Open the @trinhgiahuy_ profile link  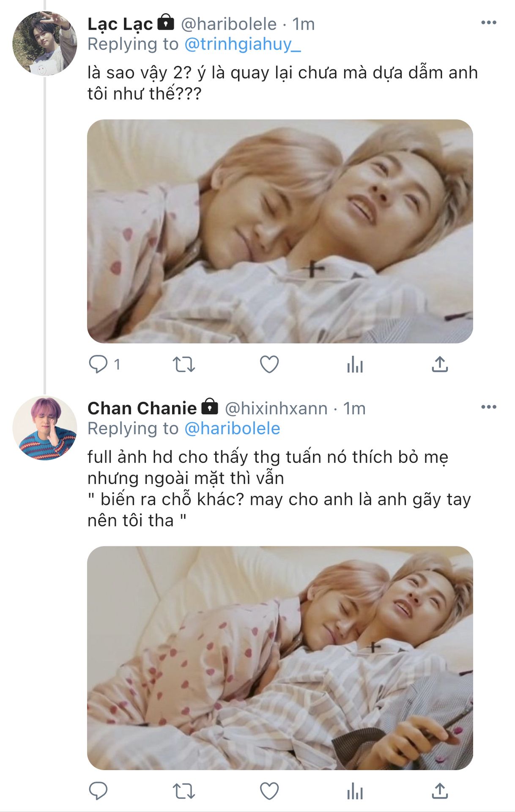pyautogui.click(x=243, y=44)
